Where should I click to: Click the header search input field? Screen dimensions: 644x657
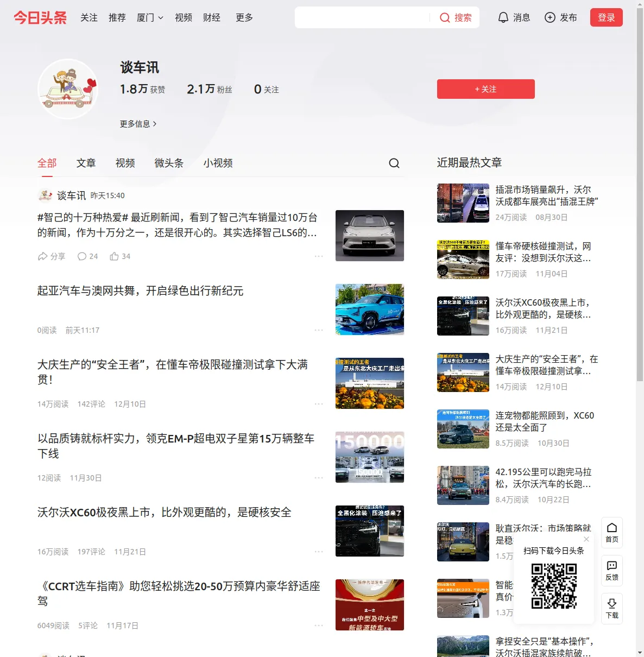[362, 18]
